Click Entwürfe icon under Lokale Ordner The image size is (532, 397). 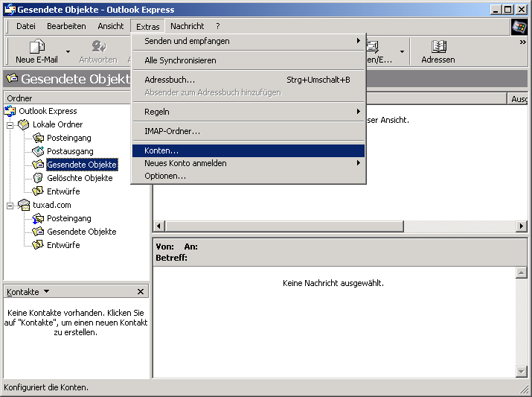coord(38,191)
